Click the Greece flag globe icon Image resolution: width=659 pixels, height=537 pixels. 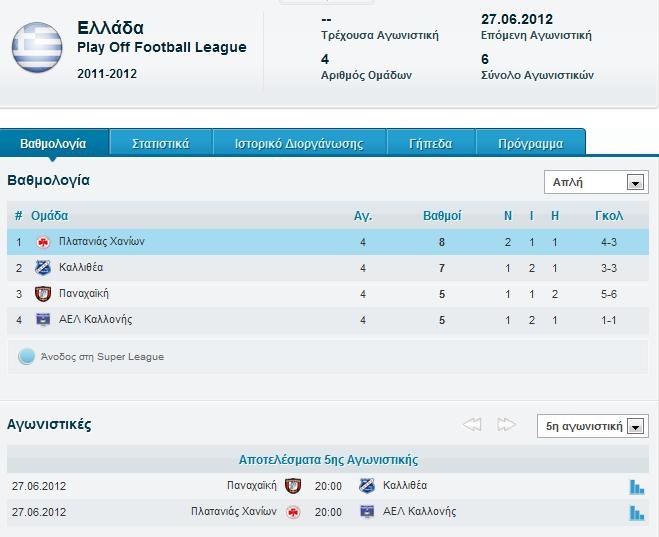click(x=37, y=47)
